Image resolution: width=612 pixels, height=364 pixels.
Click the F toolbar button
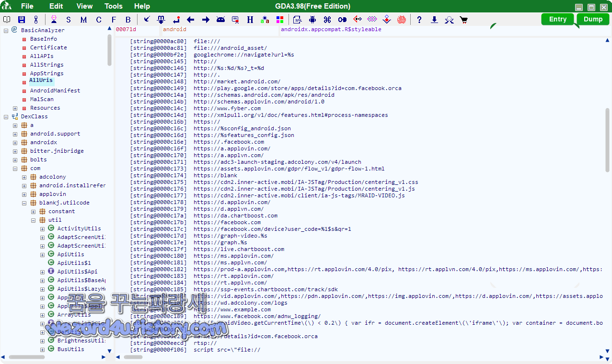(x=114, y=20)
